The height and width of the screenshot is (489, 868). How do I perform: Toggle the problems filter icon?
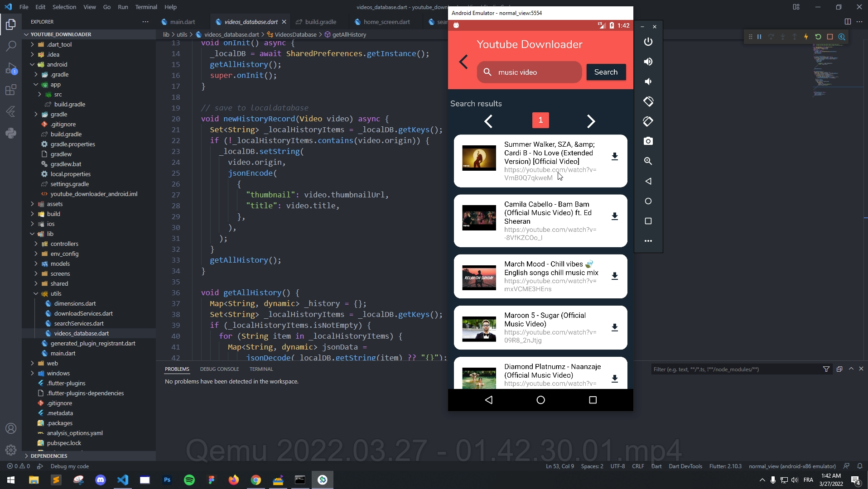tap(826, 369)
